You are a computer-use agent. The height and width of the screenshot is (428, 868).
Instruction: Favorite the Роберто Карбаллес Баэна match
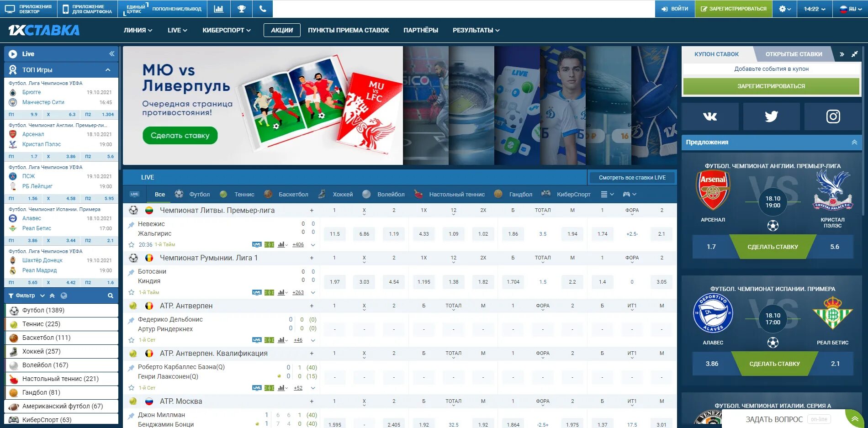[132, 388]
